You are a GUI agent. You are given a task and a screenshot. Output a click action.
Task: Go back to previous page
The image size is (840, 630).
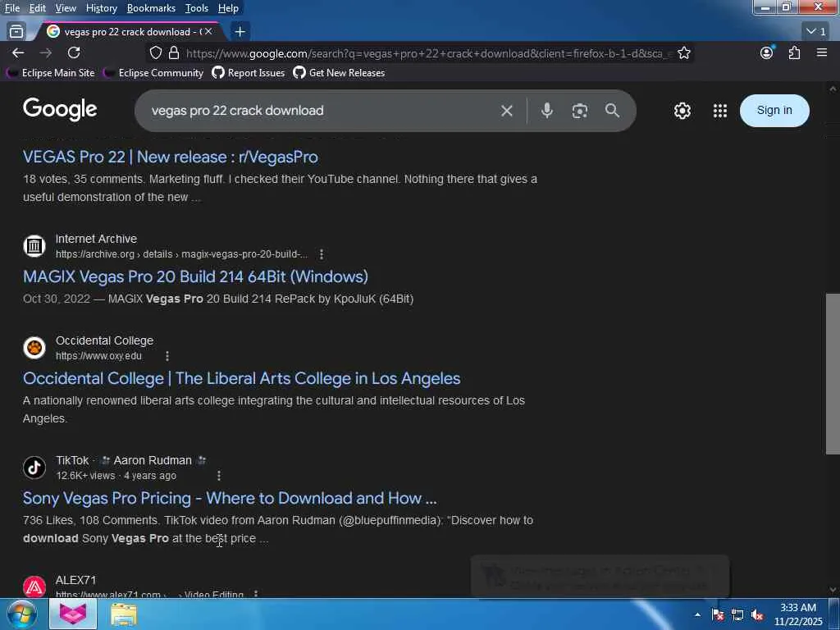[18, 52]
